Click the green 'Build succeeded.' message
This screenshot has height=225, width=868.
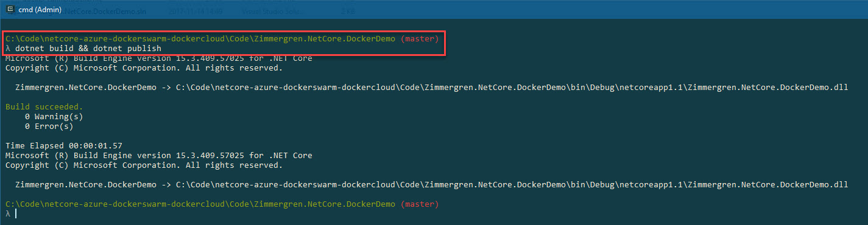point(44,107)
